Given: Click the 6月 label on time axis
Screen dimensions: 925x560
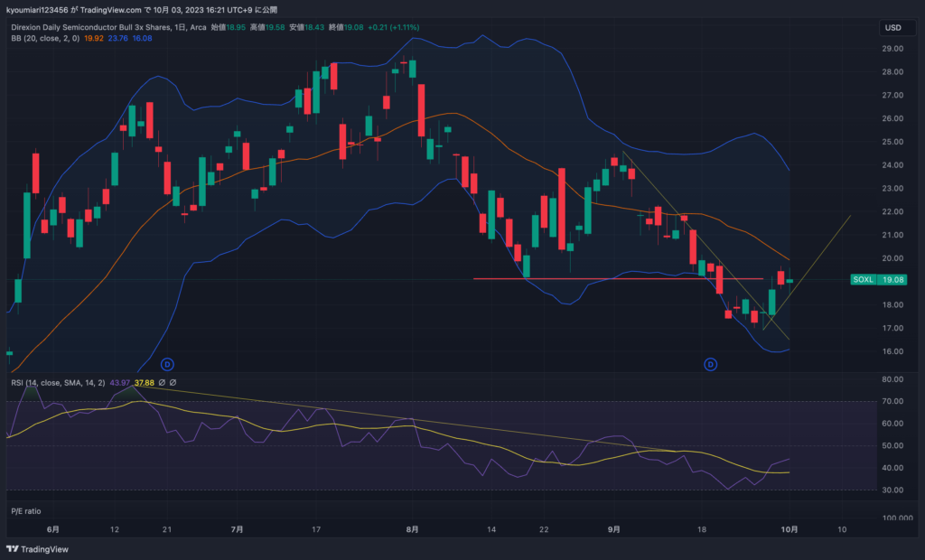Looking at the screenshot, I should click(x=53, y=529).
